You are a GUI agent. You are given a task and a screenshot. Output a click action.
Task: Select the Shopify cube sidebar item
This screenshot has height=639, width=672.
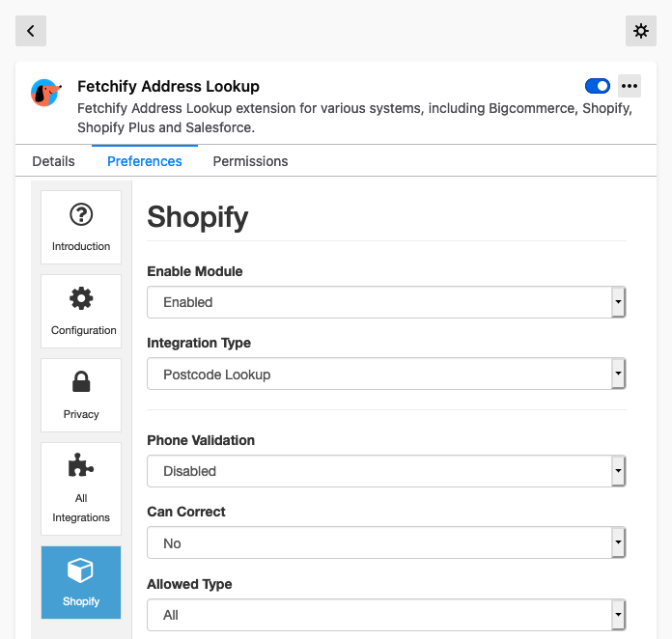click(x=81, y=582)
